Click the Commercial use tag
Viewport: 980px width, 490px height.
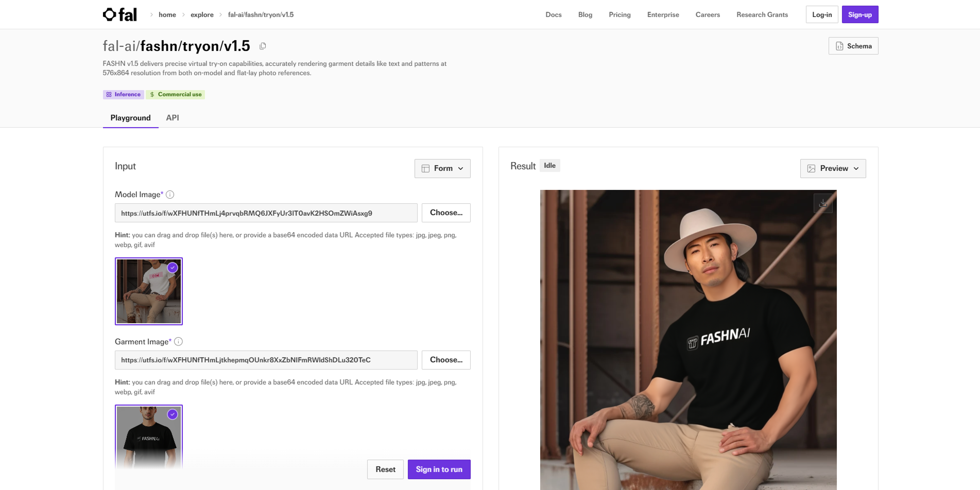pyautogui.click(x=176, y=95)
